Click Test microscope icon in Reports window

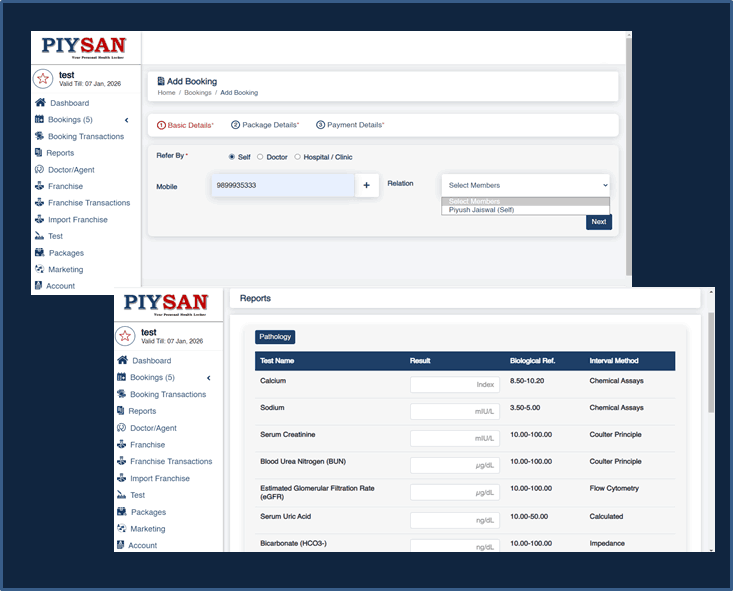(122, 494)
